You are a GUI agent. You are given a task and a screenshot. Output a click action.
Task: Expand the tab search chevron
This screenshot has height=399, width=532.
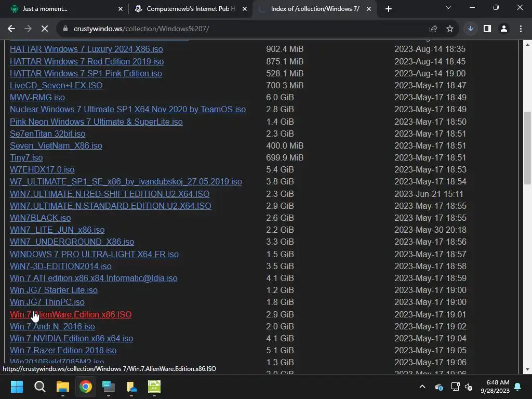448,7
